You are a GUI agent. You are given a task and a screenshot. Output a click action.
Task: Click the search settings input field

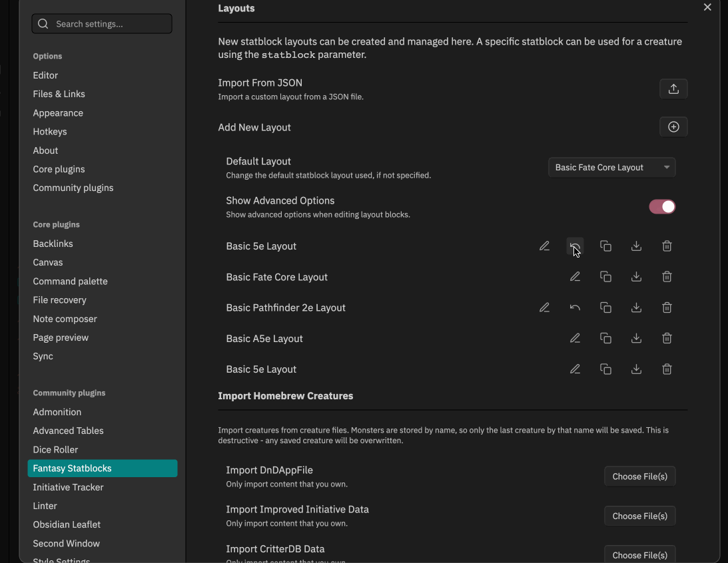(101, 23)
